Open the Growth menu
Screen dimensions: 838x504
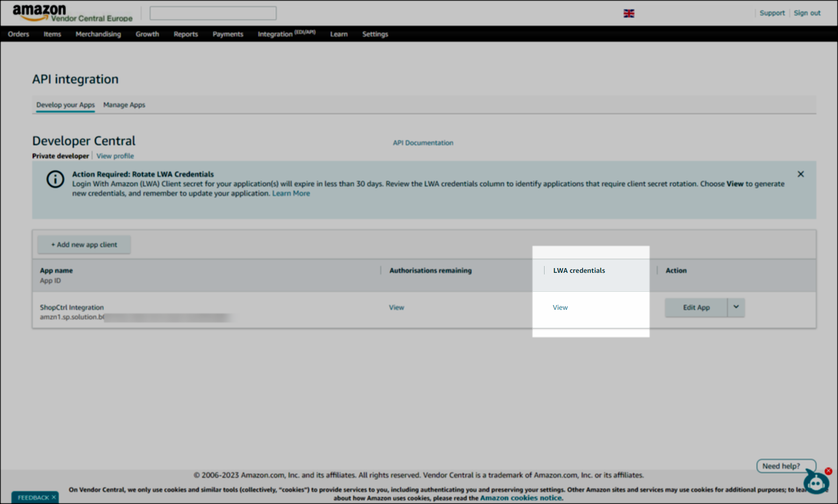point(147,34)
